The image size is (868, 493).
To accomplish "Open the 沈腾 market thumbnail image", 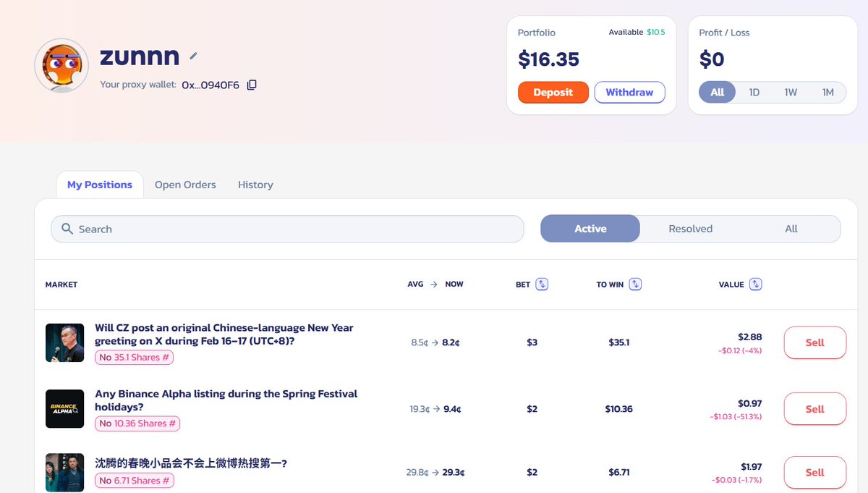I will point(65,472).
